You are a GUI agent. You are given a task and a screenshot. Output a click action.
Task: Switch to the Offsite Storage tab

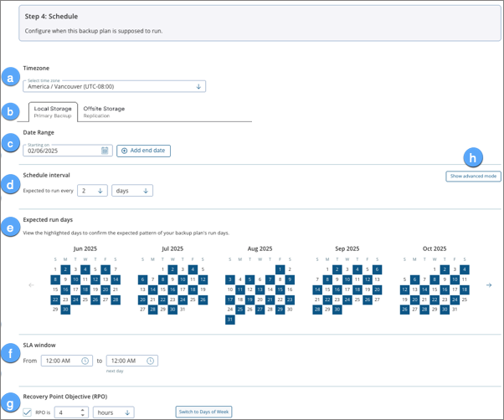coord(104,112)
